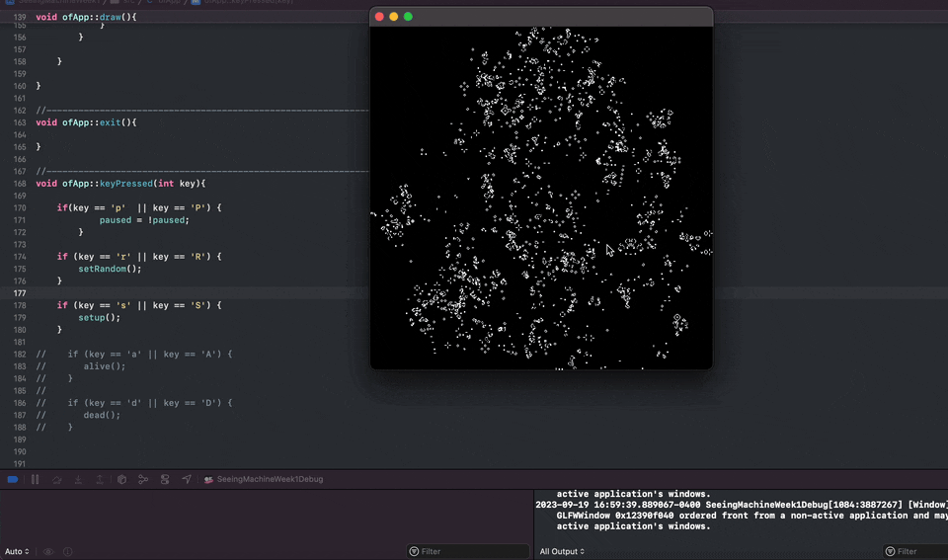Click the variables view Filter field
The height and width of the screenshot is (560, 948).
click(464, 551)
